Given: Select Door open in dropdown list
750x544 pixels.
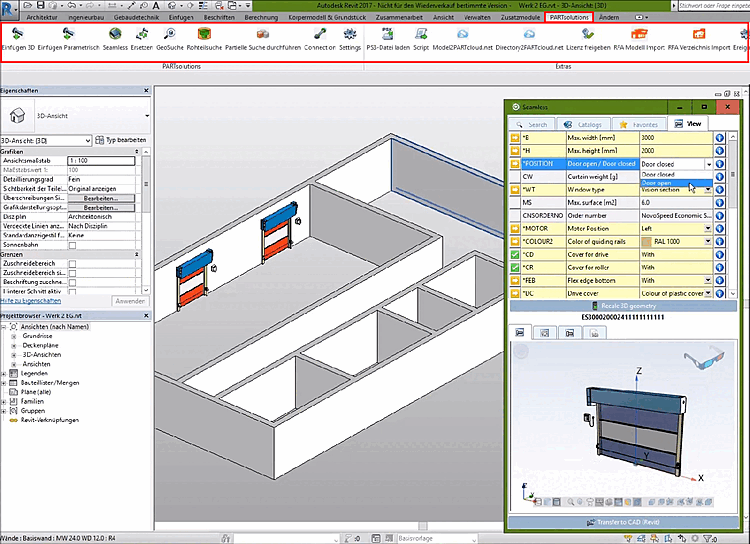Looking at the screenshot, I should pos(676,183).
